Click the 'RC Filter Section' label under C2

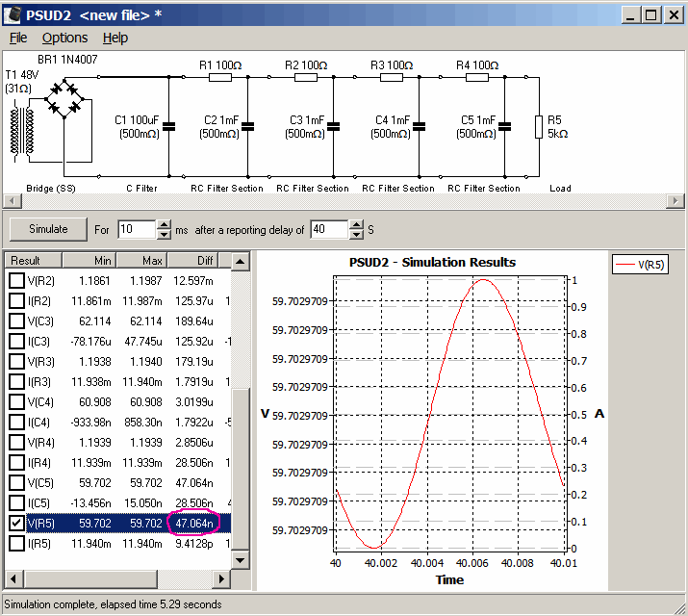pos(227,189)
